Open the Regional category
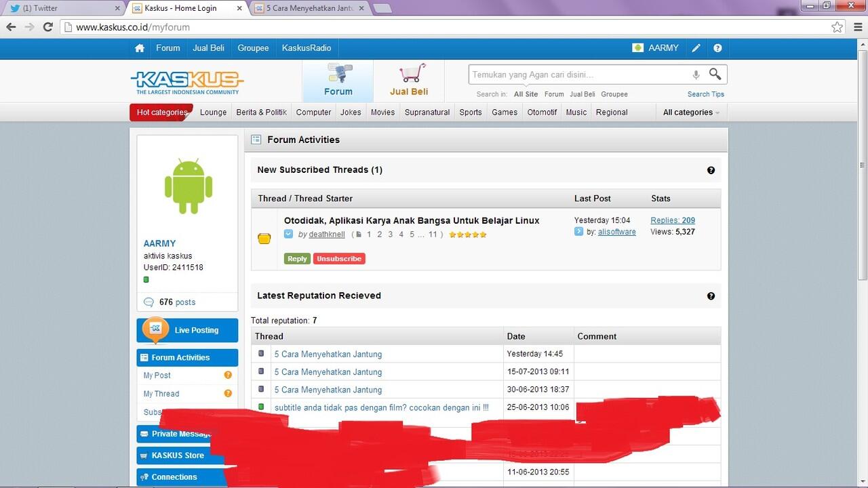The image size is (868, 488). point(612,113)
